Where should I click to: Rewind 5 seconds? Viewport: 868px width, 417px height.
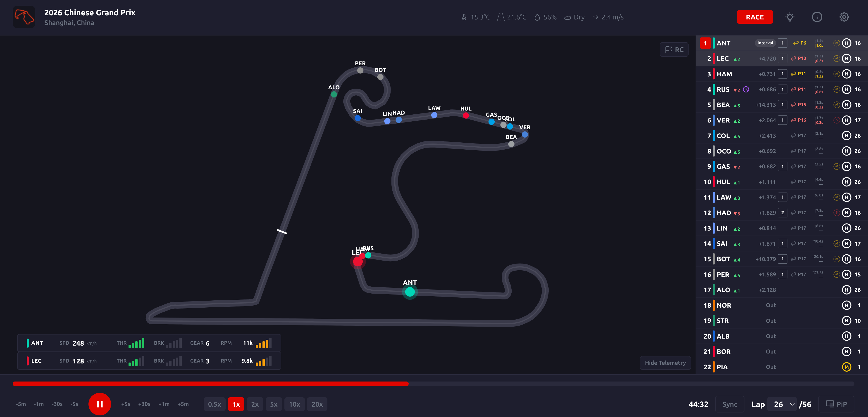tap(74, 404)
